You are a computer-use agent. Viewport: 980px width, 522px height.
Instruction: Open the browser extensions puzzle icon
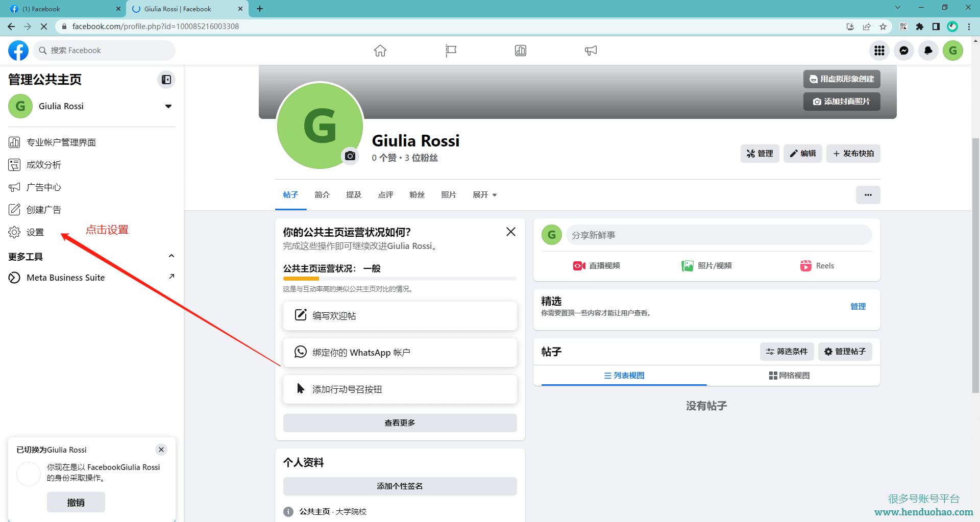[x=920, y=27]
